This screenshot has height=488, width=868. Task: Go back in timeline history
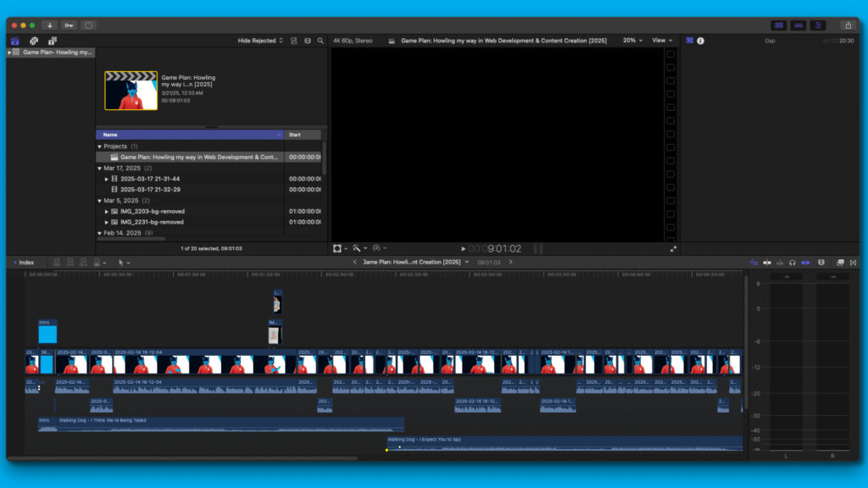[355, 263]
